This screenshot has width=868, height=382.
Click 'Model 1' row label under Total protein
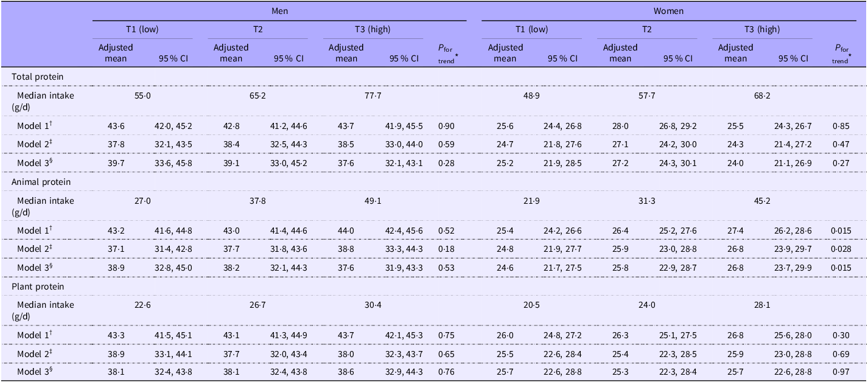35,125
